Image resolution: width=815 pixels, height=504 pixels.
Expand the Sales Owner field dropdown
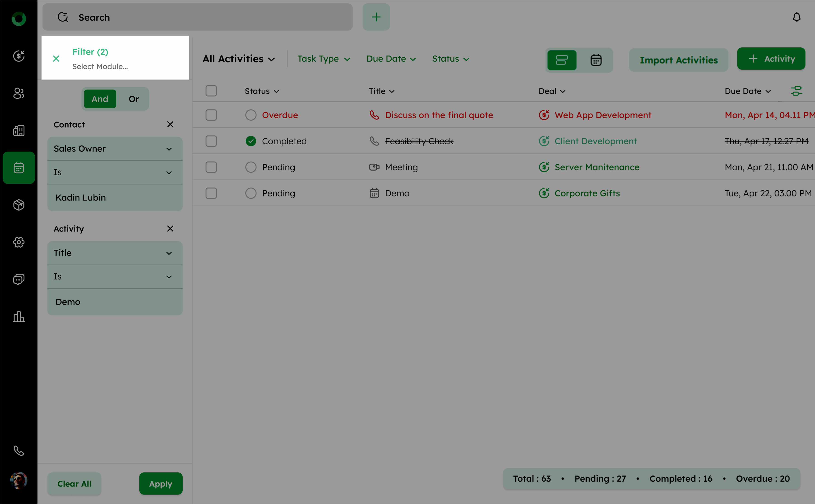[x=115, y=149]
